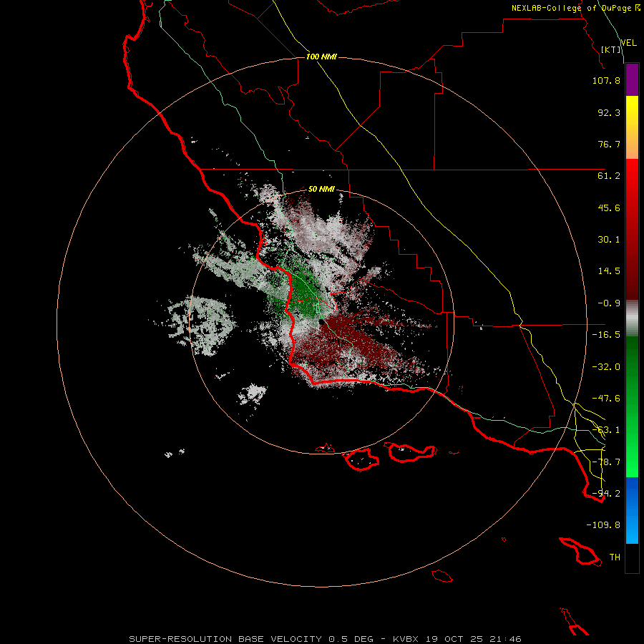Click the 100 NMI range ring label
This screenshot has height=644, width=644.
click(321, 57)
